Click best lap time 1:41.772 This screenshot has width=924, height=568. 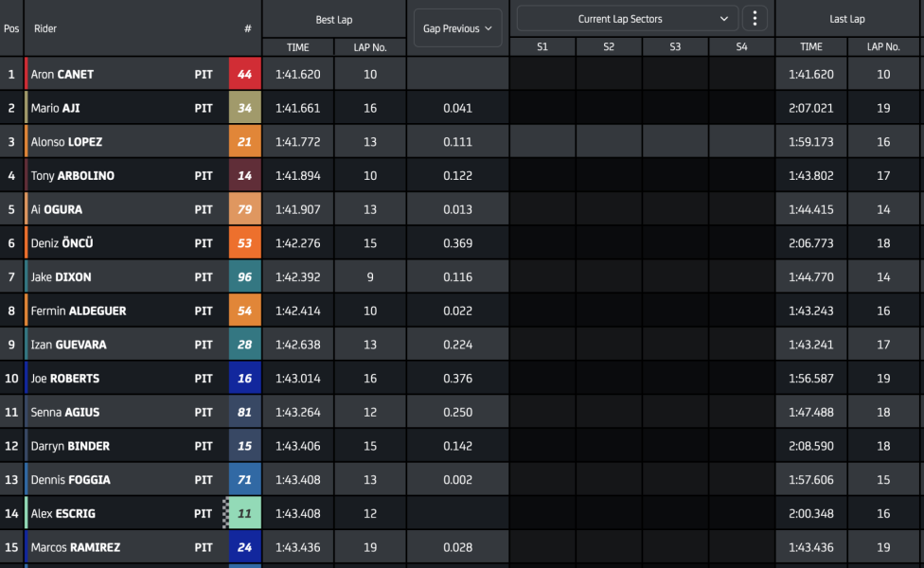pyautogui.click(x=297, y=142)
